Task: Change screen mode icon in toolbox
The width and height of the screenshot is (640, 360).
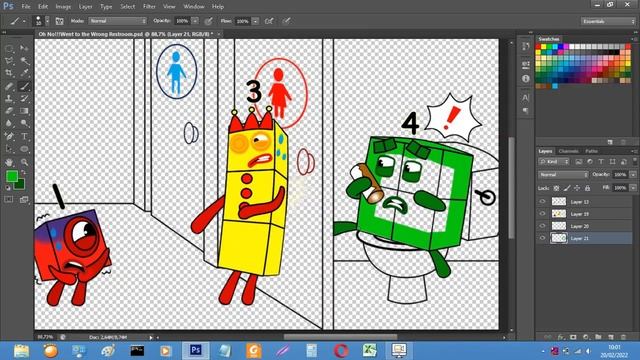Action: pos(24,200)
